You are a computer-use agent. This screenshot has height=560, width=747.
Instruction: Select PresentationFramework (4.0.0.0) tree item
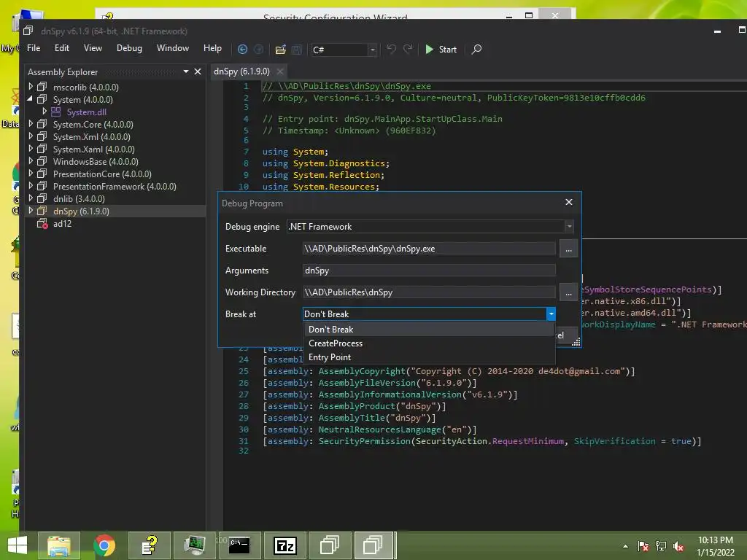coord(115,186)
